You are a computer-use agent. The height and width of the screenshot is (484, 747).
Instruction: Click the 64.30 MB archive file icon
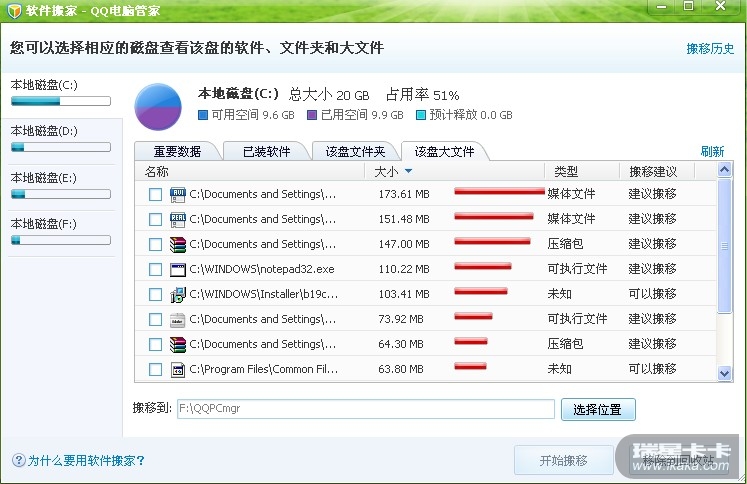[178, 344]
